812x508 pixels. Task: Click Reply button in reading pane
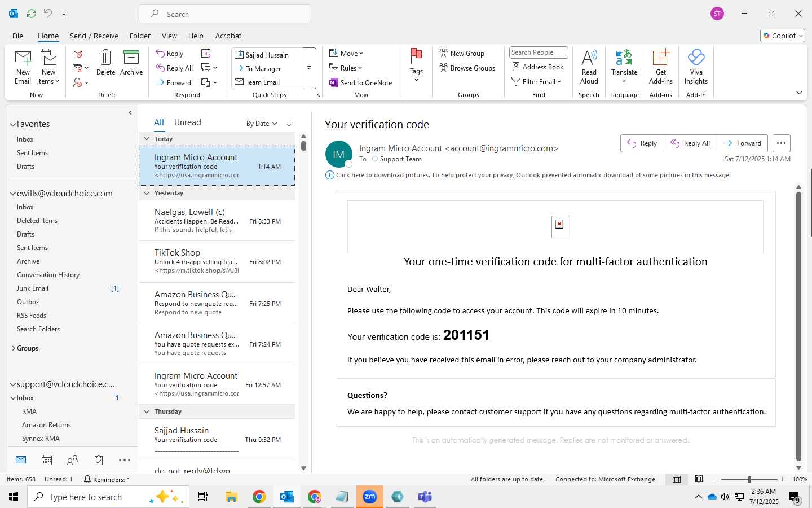pyautogui.click(x=642, y=143)
